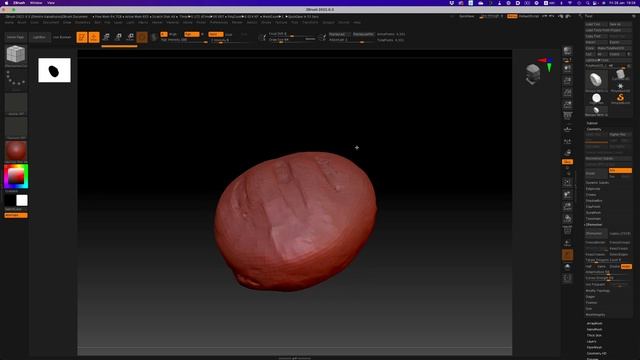Expand the Subtool palette section

592,123
